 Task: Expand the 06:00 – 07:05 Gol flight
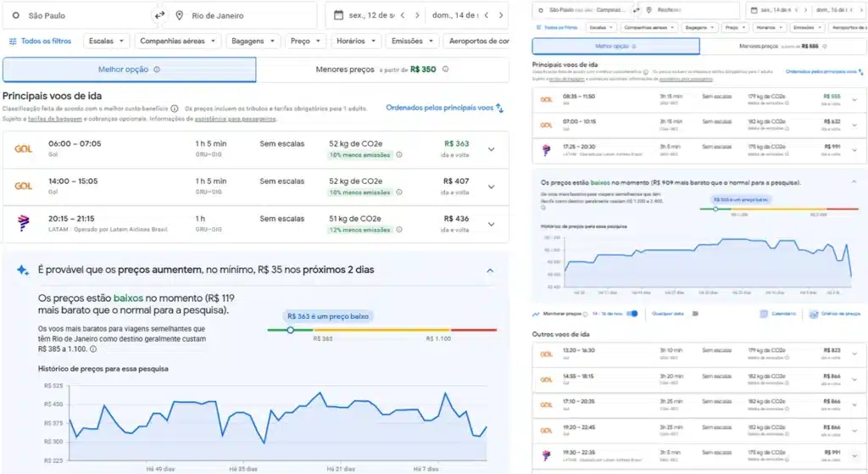coord(491,150)
